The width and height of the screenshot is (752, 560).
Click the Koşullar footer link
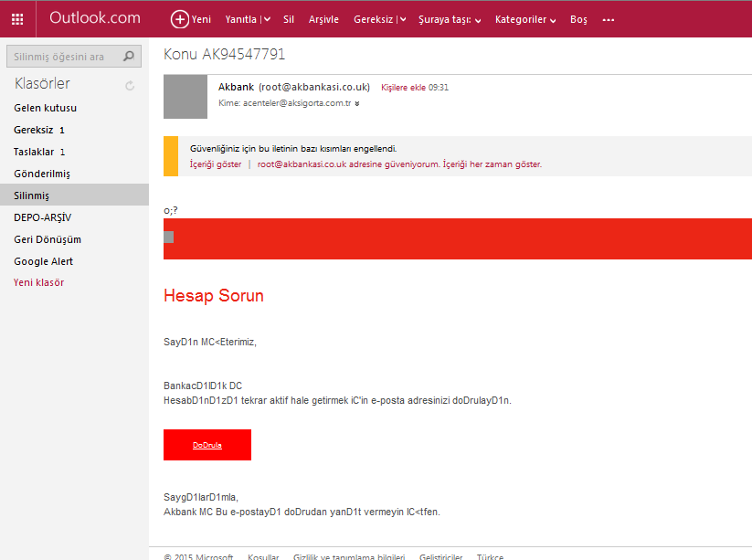(263, 556)
